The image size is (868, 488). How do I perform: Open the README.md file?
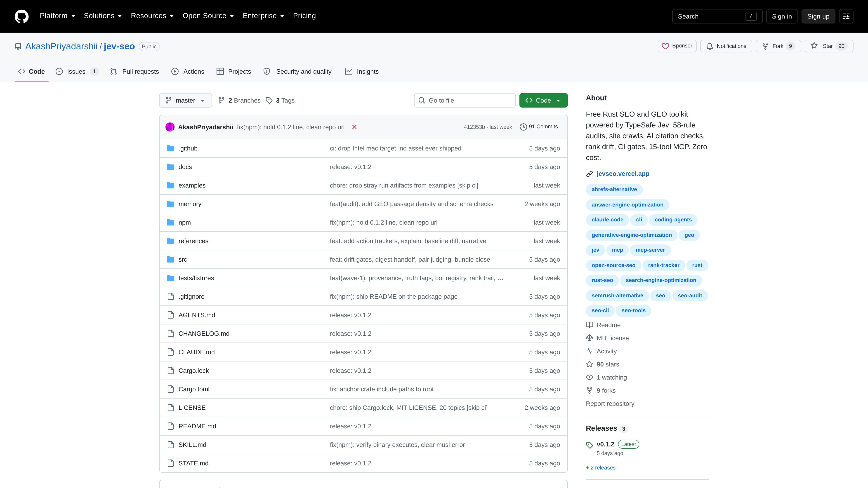pyautogui.click(x=197, y=426)
